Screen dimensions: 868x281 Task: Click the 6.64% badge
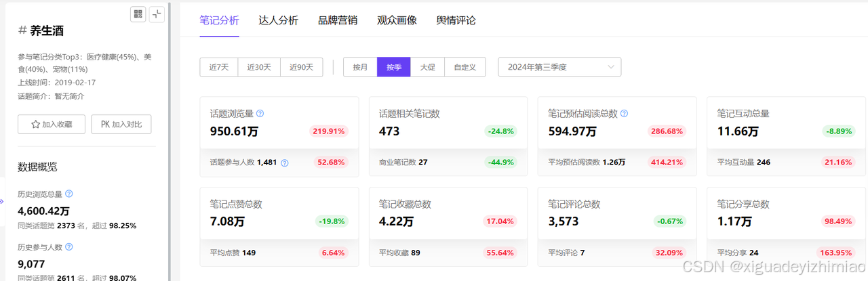(x=333, y=253)
